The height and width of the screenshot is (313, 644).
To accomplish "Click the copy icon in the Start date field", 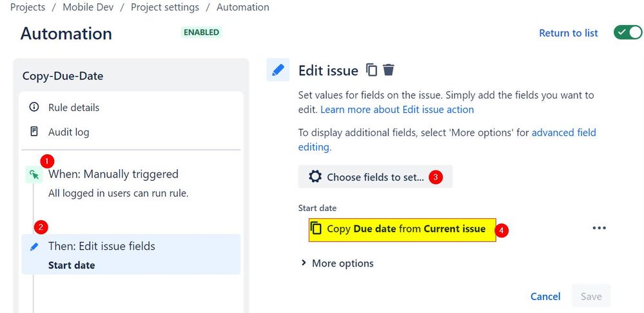I will click(x=316, y=228).
